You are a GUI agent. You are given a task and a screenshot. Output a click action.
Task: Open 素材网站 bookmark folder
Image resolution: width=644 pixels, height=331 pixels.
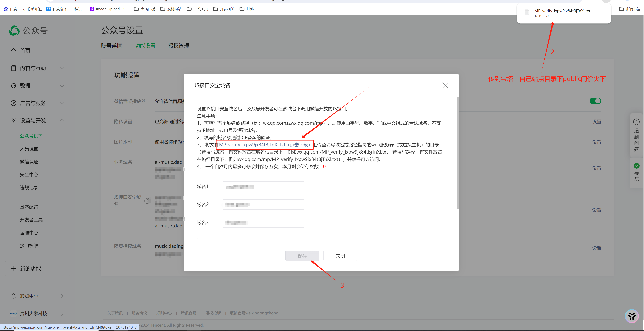(x=171, y=9)
